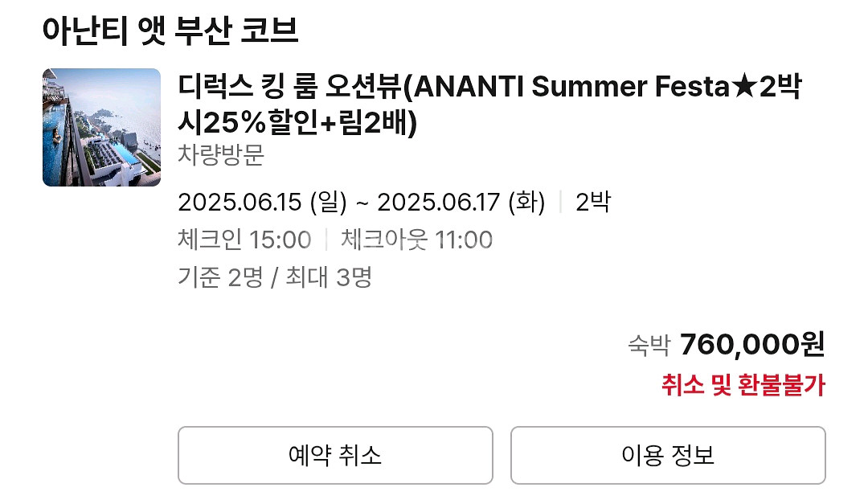
Task: Open the 이용 정보 button
Action: tap(668, 455)
